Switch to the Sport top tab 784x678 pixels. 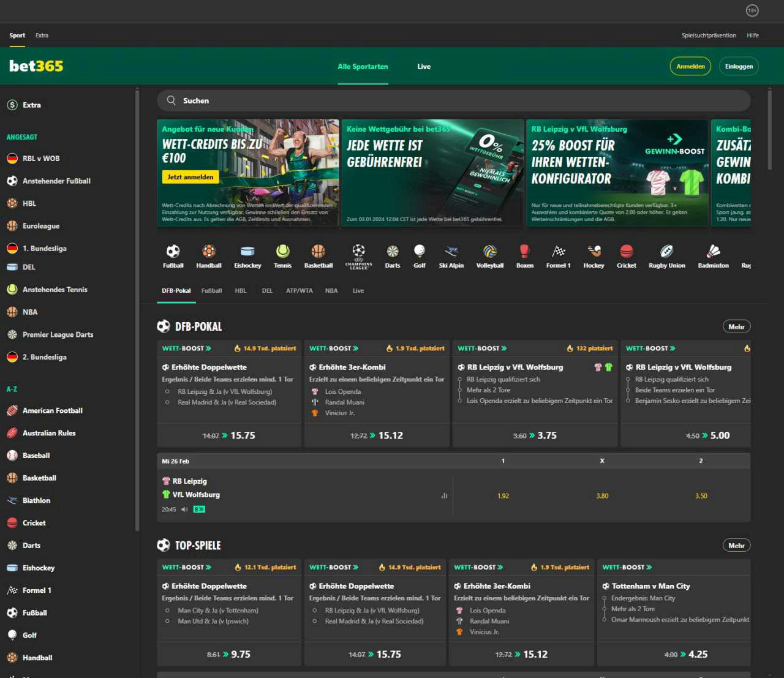(x=17, y=36)
